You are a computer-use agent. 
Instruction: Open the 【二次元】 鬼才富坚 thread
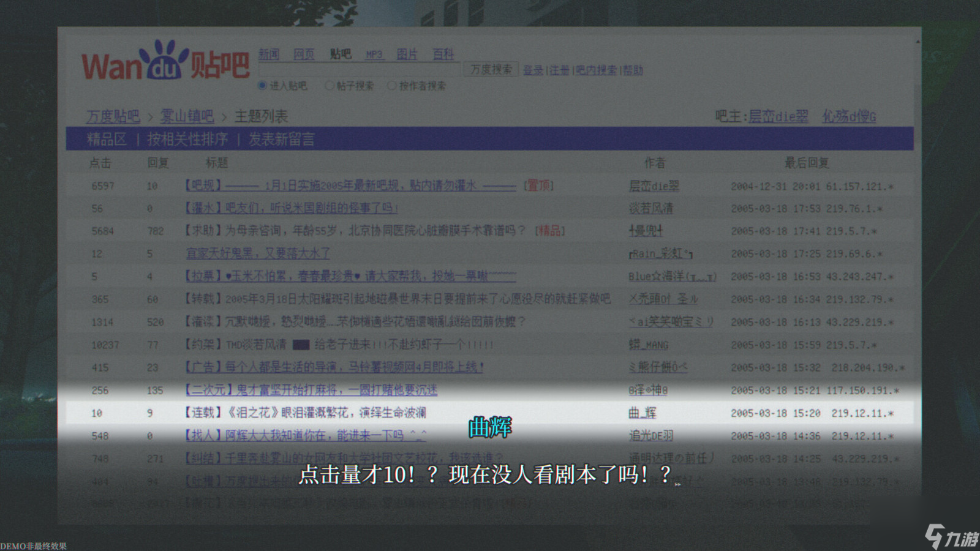(x=311, y=390)
